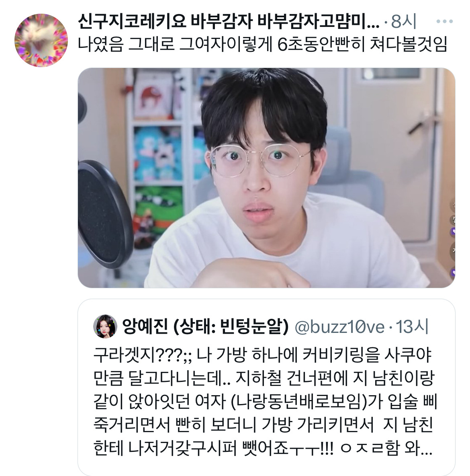
Task: Click the cat profile avatar of the tweet author
Action: (x=41, y=40)
